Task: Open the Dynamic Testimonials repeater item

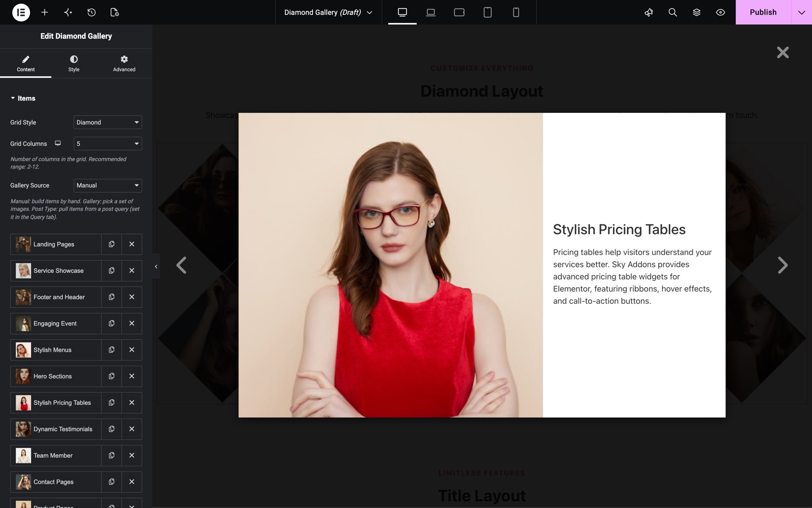Action: coord(56,429)
